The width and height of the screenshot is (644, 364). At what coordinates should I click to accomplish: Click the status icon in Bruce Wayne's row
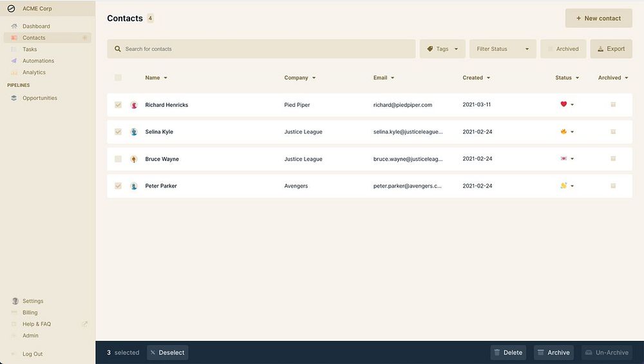point(563,158)
